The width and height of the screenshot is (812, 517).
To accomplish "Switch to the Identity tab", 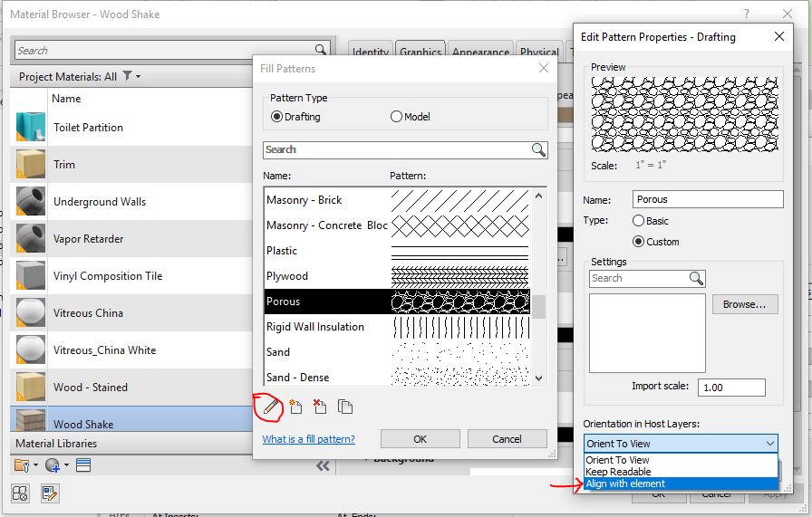I will [371, 52].
